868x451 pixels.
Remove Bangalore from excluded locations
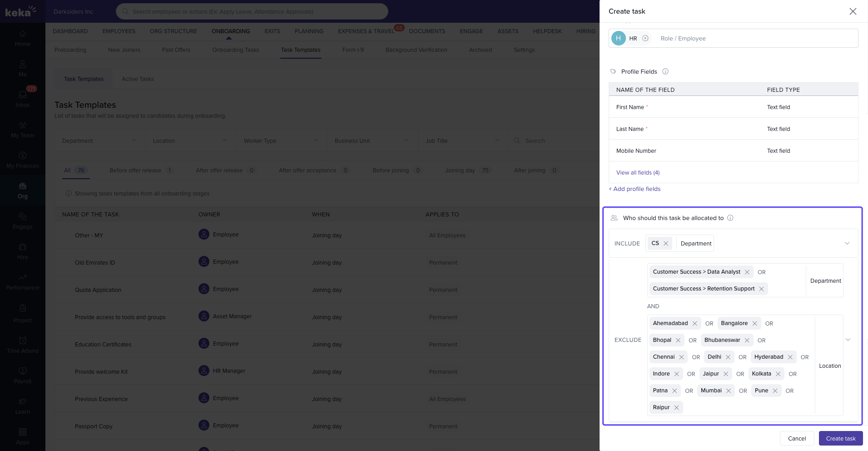[755, 324]
